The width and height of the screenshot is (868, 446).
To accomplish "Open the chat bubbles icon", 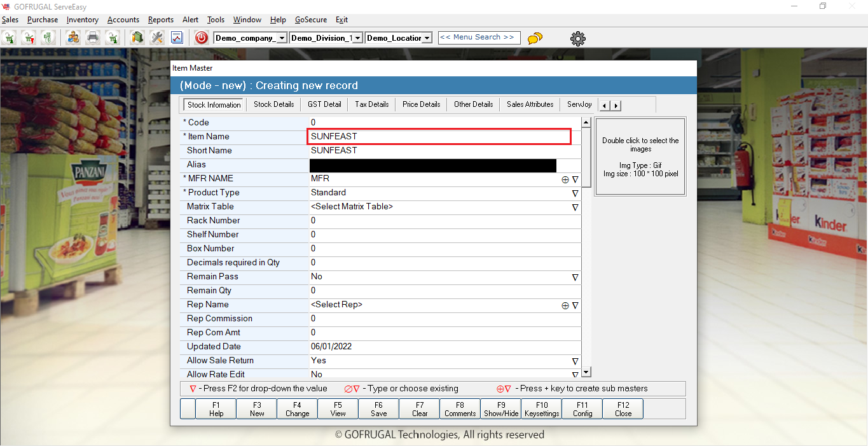I will point(535,38).
